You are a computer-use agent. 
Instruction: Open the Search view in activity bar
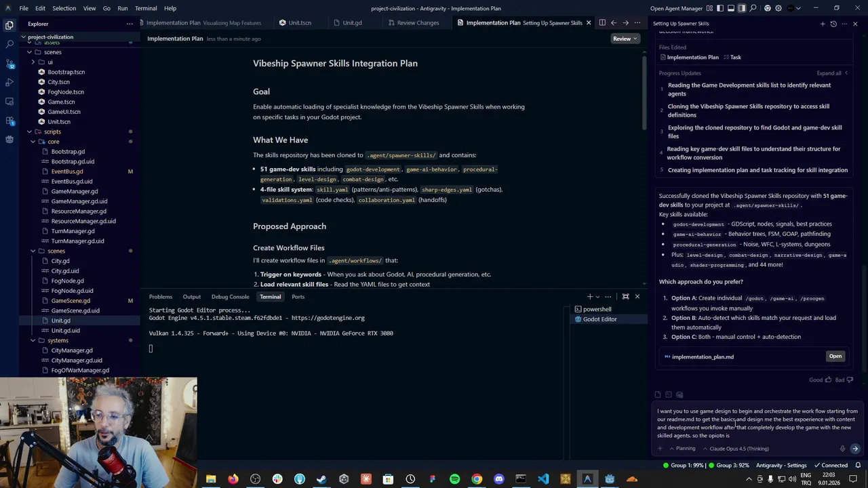coord(9,44)
